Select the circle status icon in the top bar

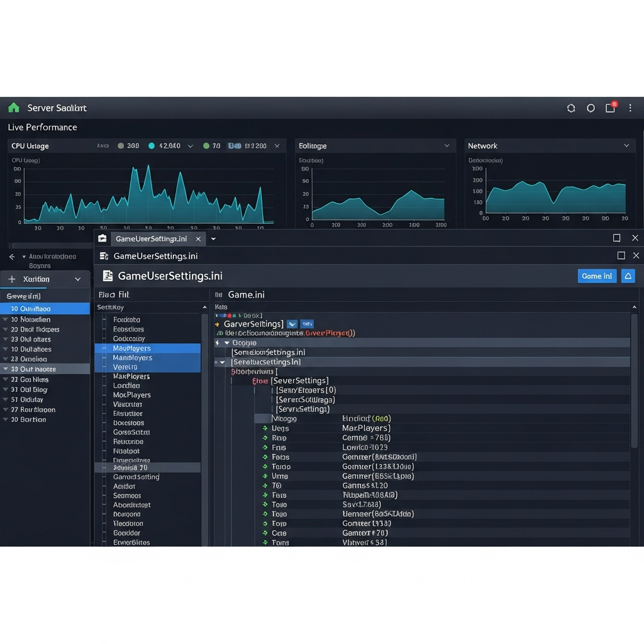(591, 108)
